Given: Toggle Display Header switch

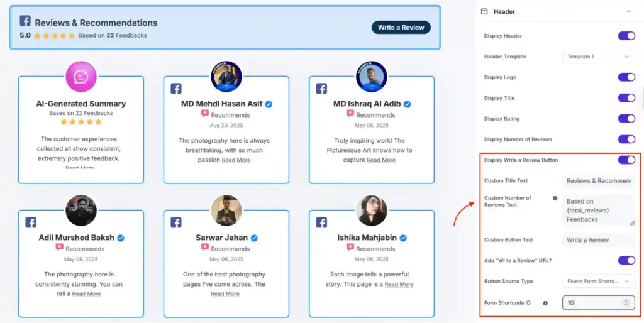Looking at the screenshot, I should (627, 36).
